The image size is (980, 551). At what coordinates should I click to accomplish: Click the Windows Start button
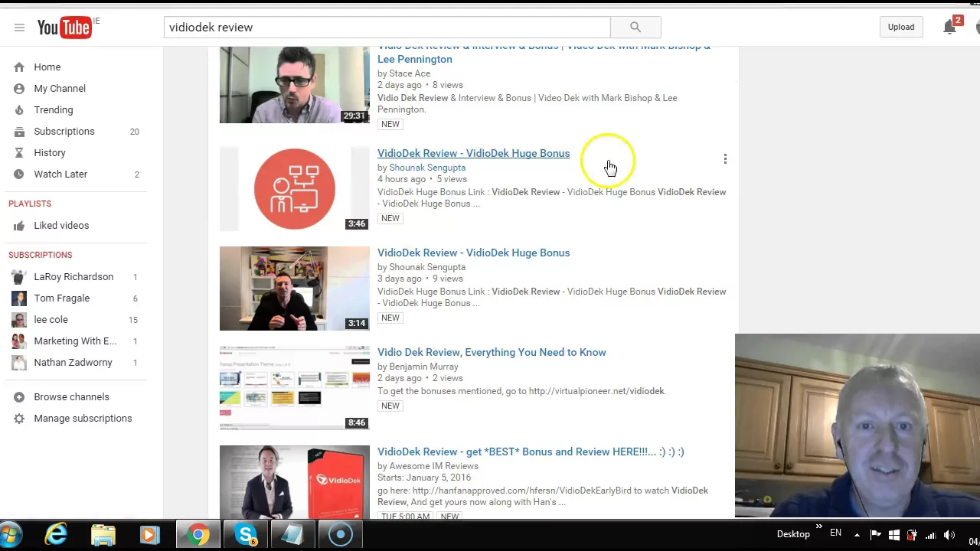coord(11,534)
